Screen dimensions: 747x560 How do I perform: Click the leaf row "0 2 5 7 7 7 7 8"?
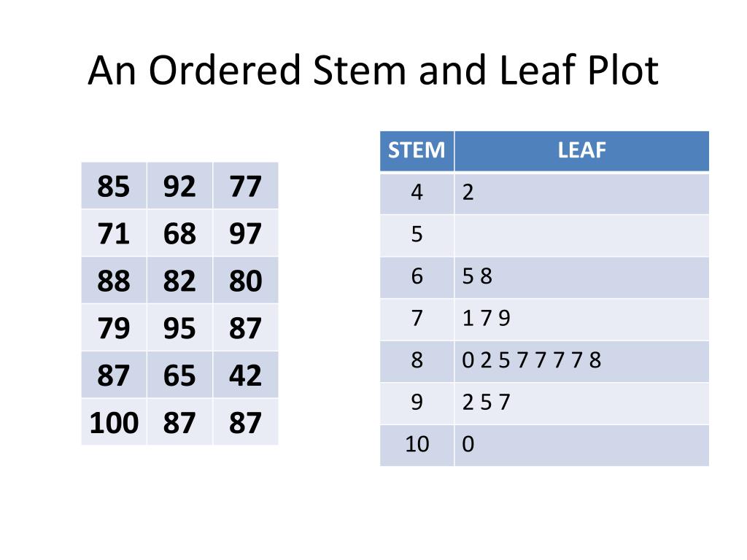581,361
